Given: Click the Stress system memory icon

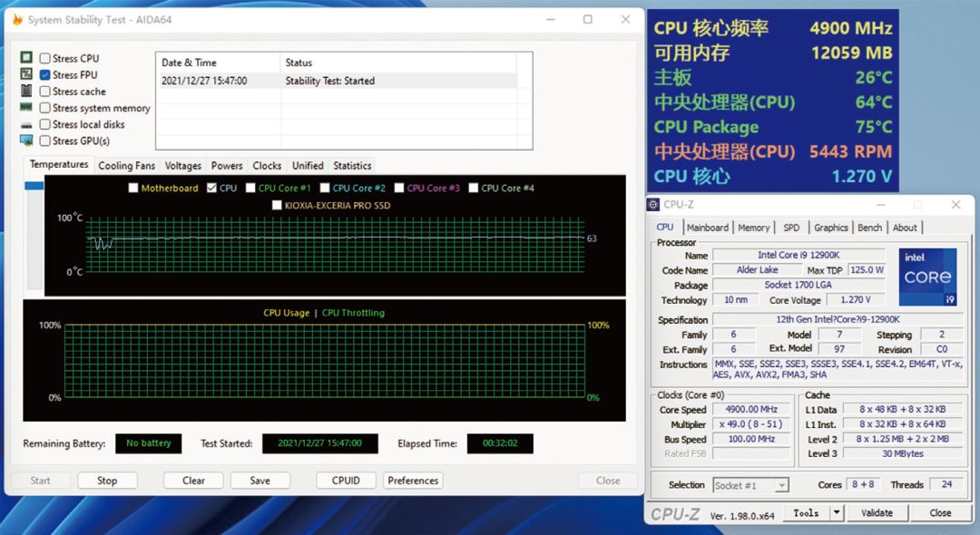Looking at the screenshot, I should pos(26,108).
